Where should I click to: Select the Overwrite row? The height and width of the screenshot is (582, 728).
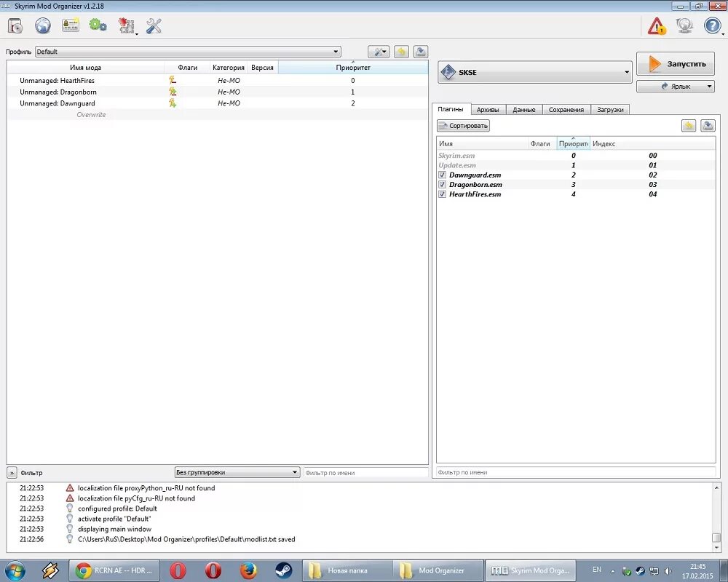pyautogui.click(x=217, y=115)
